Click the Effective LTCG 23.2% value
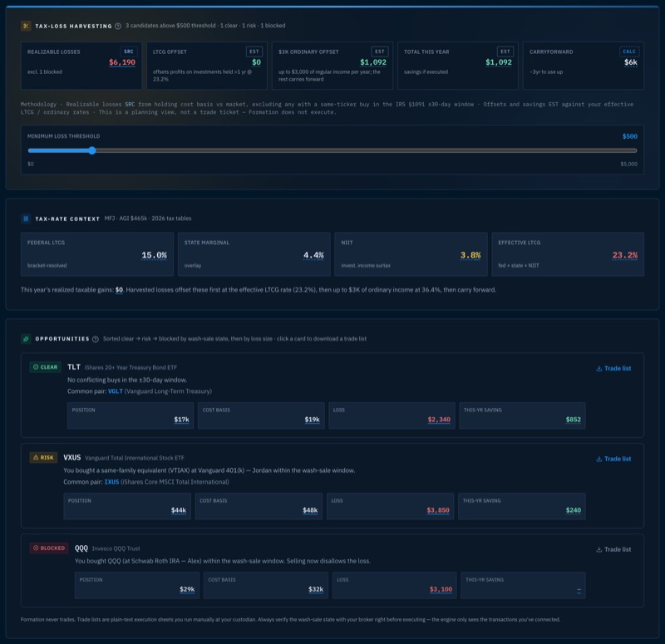665x644 pixels. [x=625, y=255]
